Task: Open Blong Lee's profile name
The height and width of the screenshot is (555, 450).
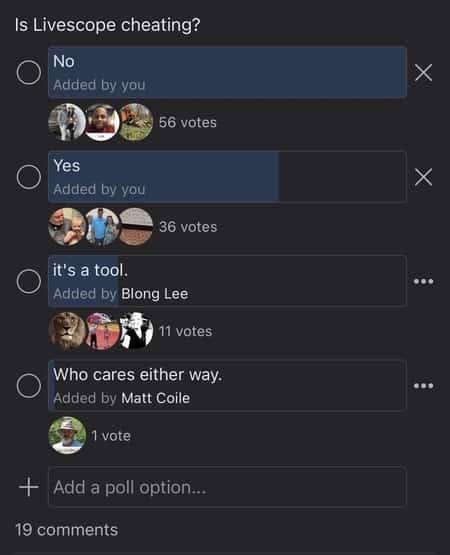Action: click(154, 294)
